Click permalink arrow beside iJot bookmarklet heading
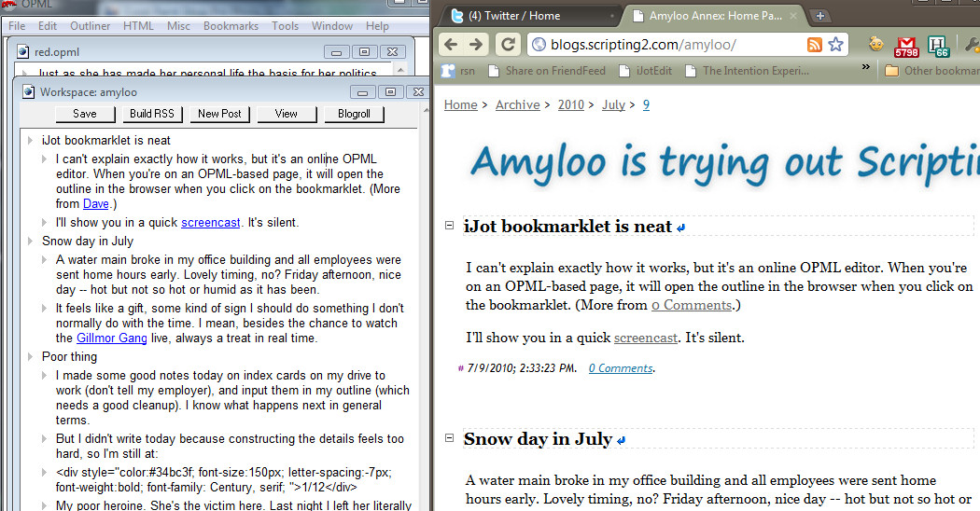 coord(680,227)
